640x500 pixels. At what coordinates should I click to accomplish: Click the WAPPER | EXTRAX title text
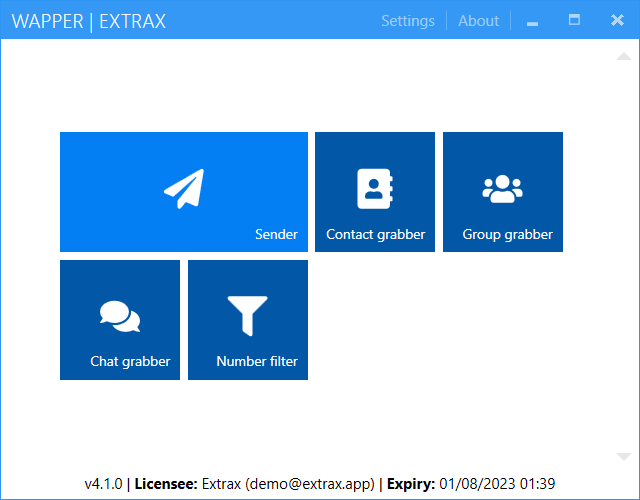click(x=89, y=22)
